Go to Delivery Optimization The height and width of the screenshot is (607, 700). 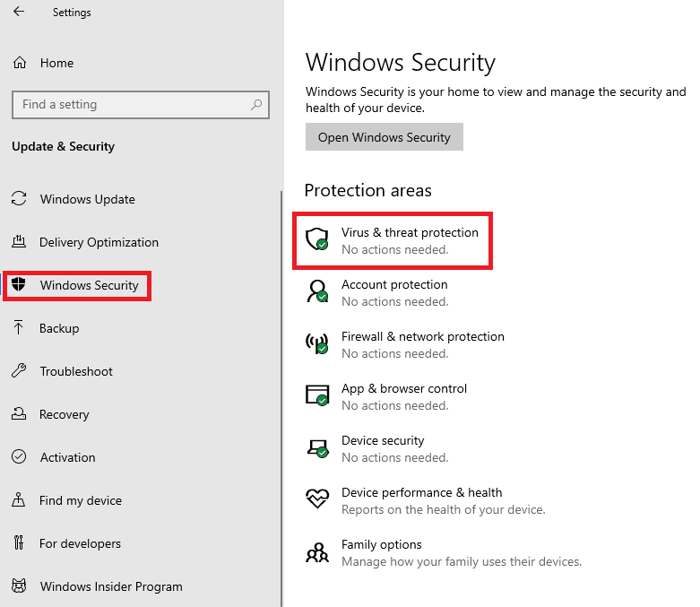click(x=99, y=242)
